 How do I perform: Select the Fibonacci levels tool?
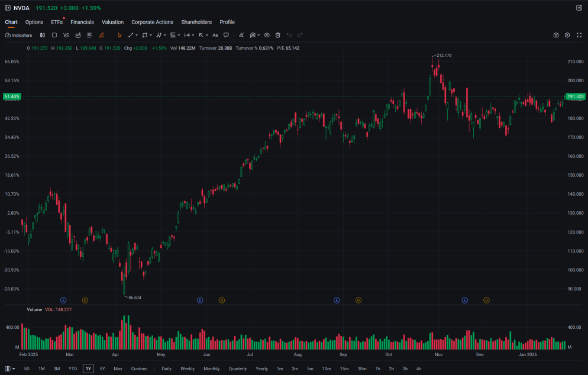click(x=173, y=35)
